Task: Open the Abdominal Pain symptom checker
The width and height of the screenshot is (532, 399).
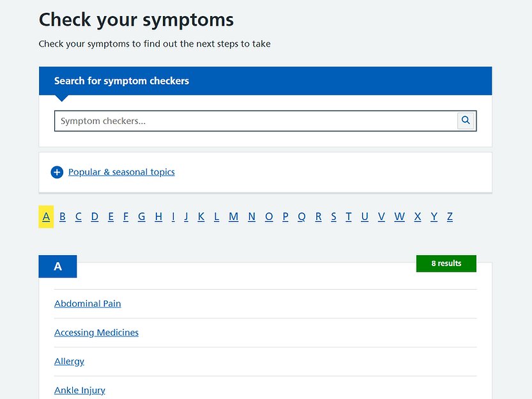Action: coord(87,304)
